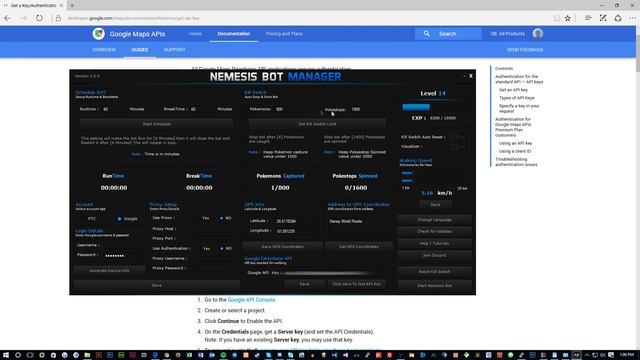This screenshot has width=640, height=360.
Task: Open Get an API key contents link
Action: coord(513,90)
